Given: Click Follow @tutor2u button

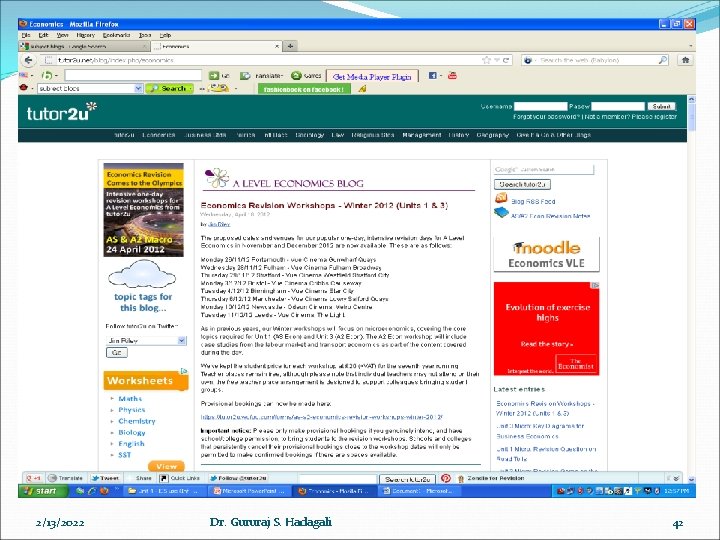Looking at the screenshot, I should [x=238, y=478].
